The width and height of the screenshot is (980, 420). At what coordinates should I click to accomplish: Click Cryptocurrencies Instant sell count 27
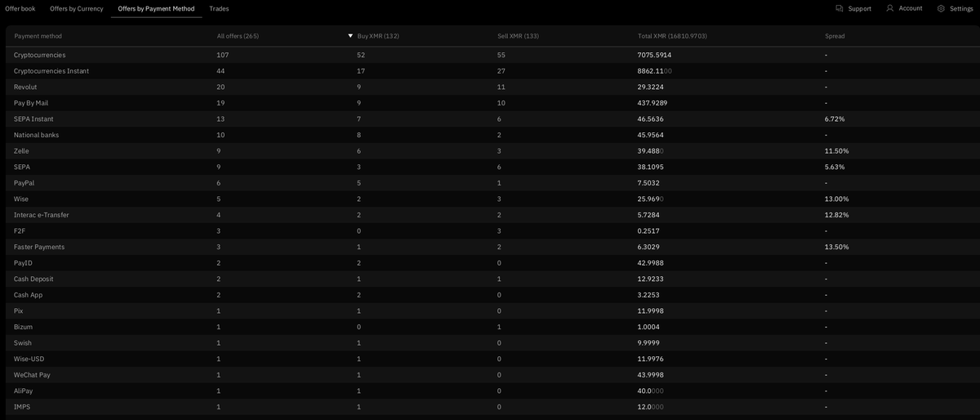tap(501, 71)
